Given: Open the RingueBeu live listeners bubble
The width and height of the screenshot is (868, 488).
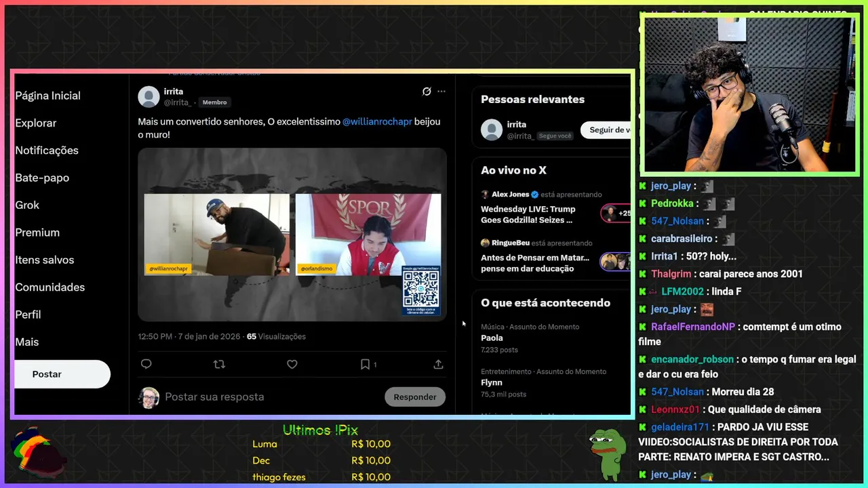Looking at the screenshot, I should click(616, 262).
